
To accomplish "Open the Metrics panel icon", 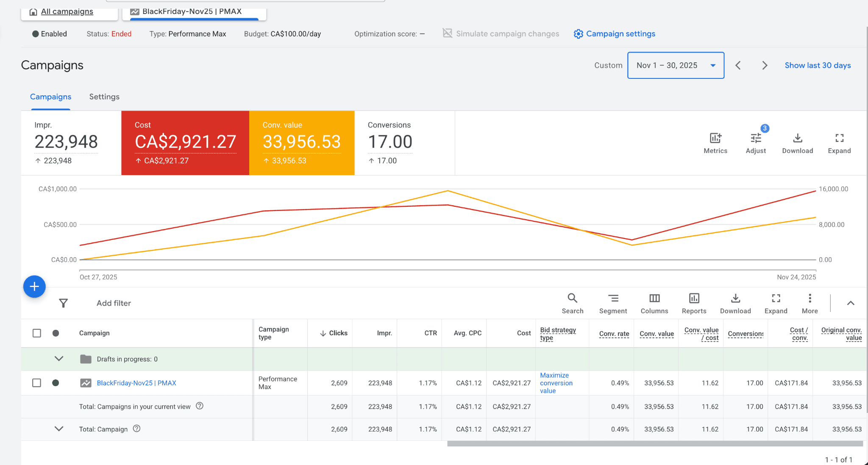I will click(715, 138).
